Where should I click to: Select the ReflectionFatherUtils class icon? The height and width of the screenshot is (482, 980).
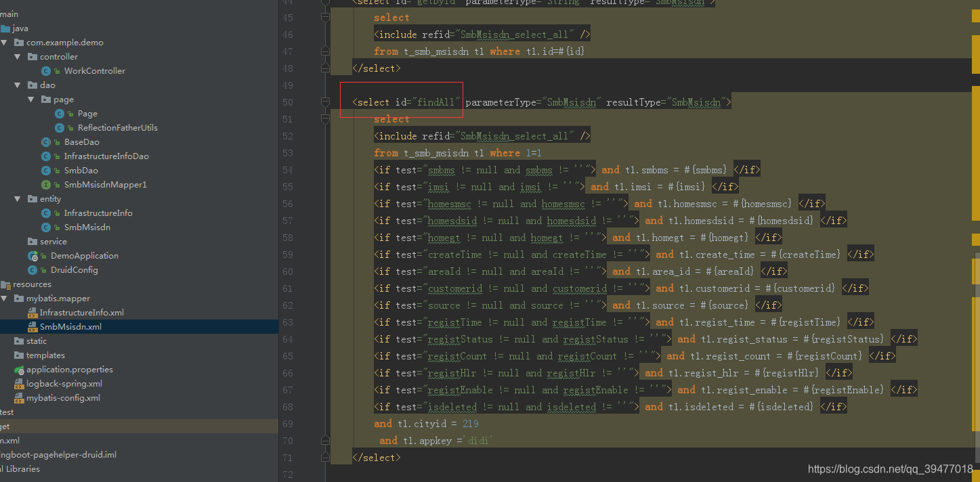point(60,128)
